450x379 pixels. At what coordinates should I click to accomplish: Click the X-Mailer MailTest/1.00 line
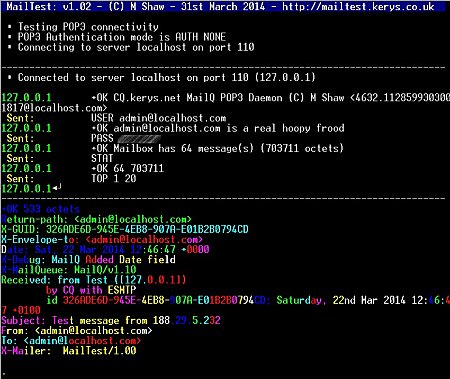click(x=69, y=351)
